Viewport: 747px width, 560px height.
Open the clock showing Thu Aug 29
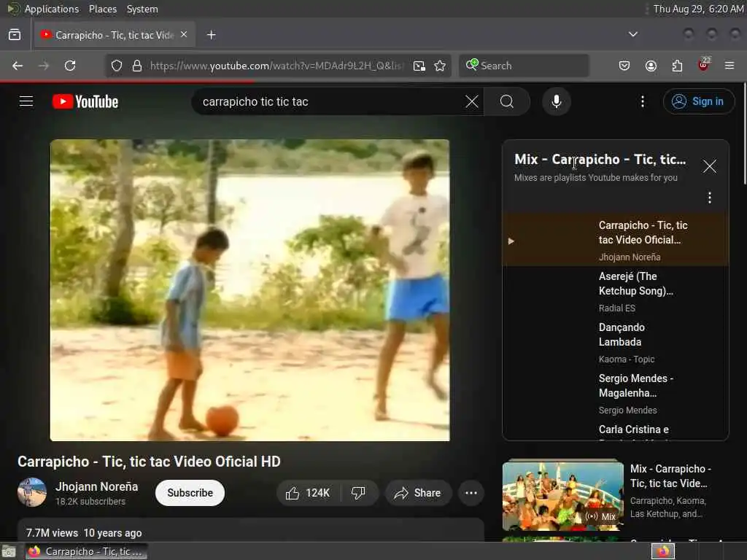coord(698,9)
